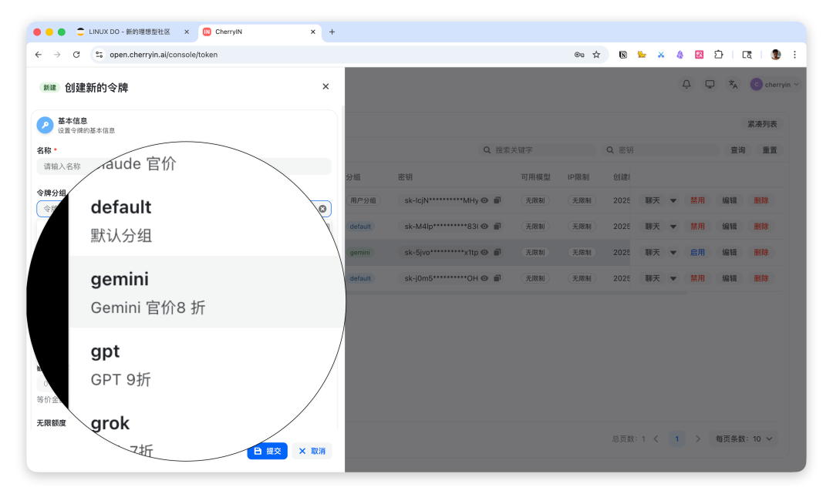Click the yellow cat extension icon

point(642,55)
